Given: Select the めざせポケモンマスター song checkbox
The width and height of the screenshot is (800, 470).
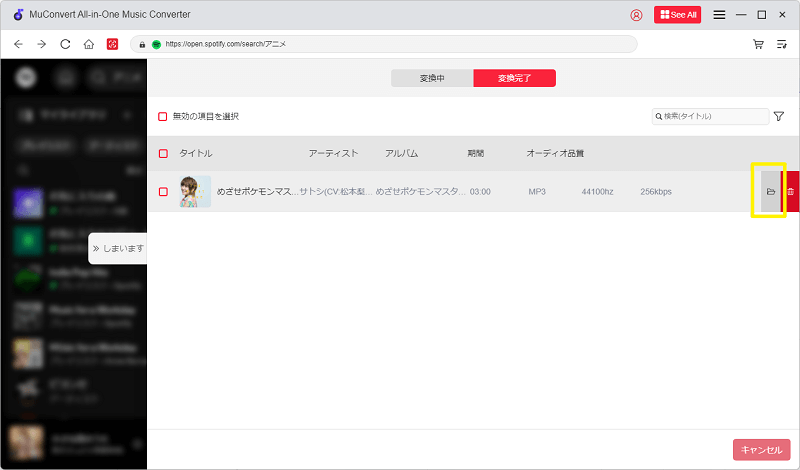Looking at the screenshot, I should click(163, 192).
